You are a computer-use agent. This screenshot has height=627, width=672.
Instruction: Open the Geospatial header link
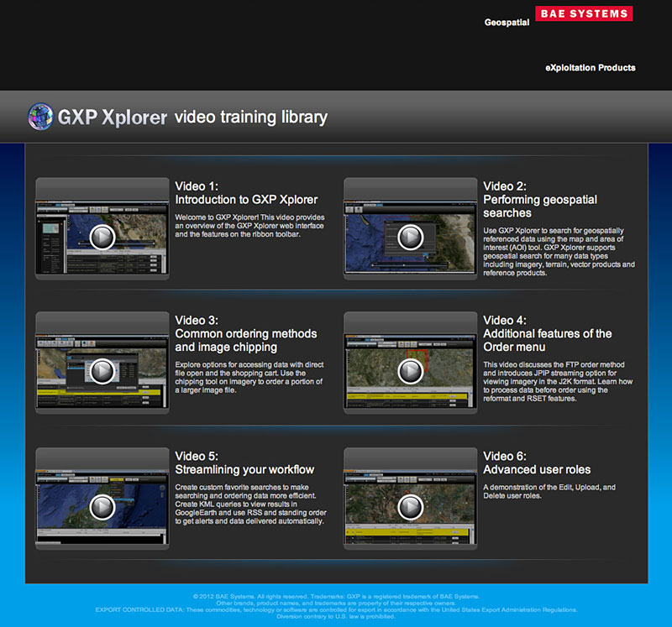(x=507, y=23)
